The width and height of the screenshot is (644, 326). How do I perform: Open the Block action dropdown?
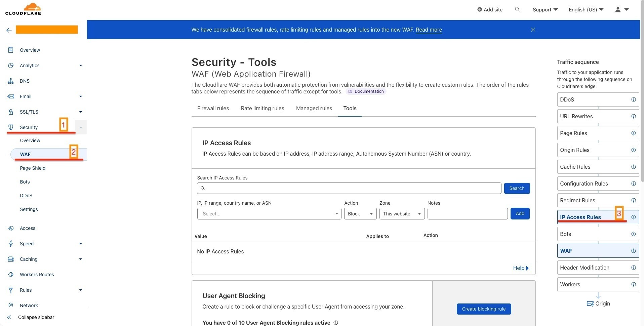click(x=360, y=214)
